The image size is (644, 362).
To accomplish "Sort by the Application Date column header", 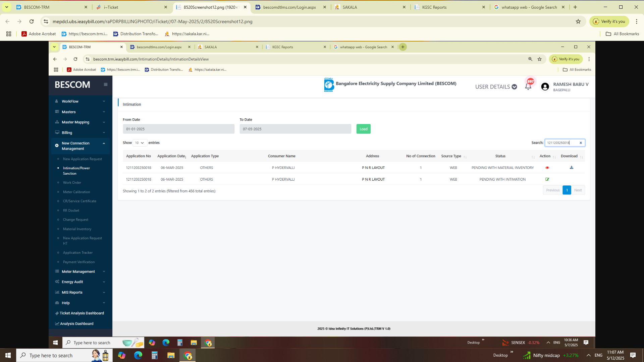I will point(172,156).
